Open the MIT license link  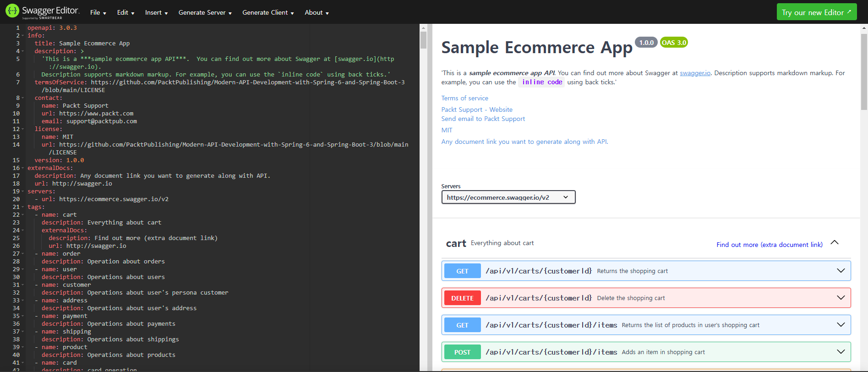pyautogui.click(x=447, y=130)
